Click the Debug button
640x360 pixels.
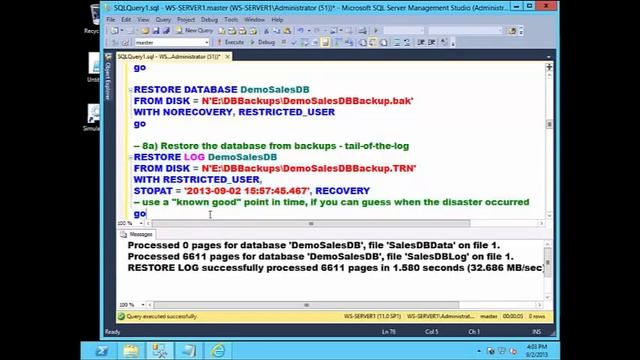point(262,42)
